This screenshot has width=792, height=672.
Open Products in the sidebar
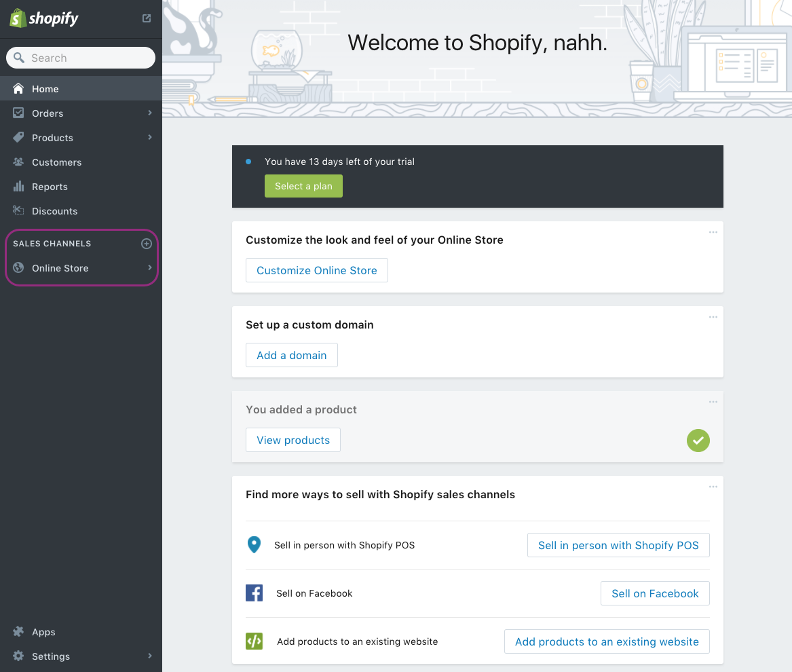tap(81, 137)
